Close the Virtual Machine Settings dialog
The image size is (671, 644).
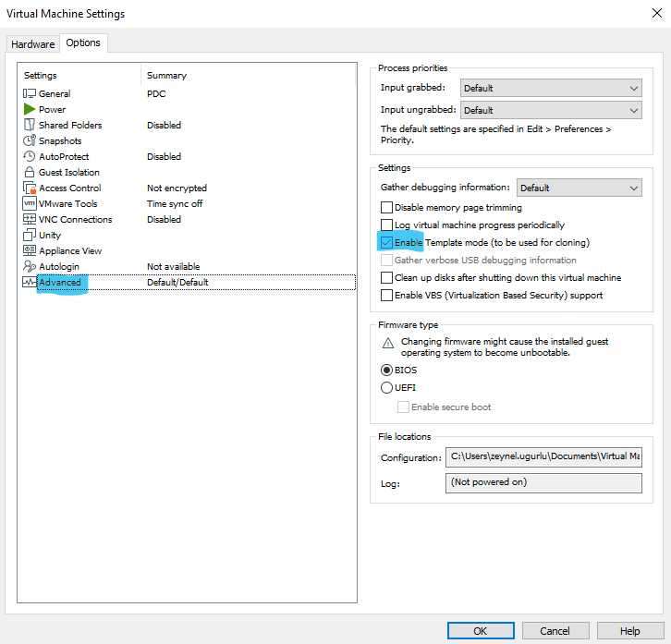click(657, 13)
